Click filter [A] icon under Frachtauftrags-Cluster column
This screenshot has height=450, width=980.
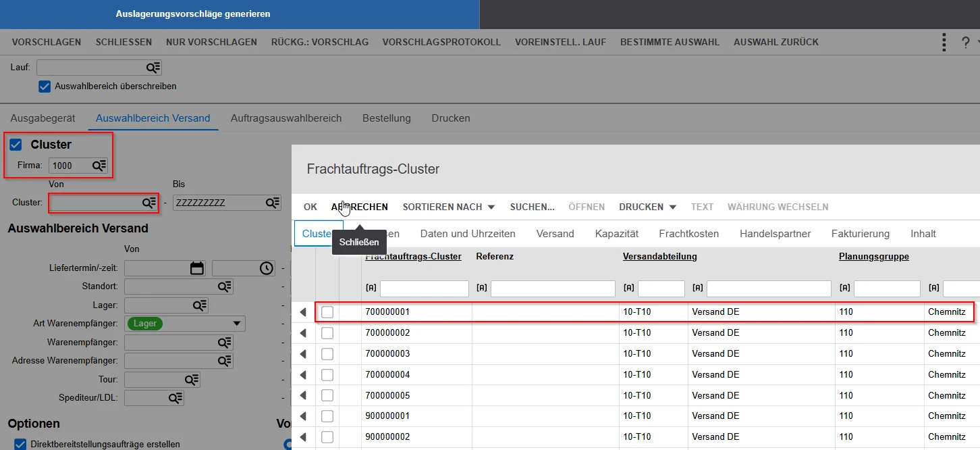(x=371, y=288)
